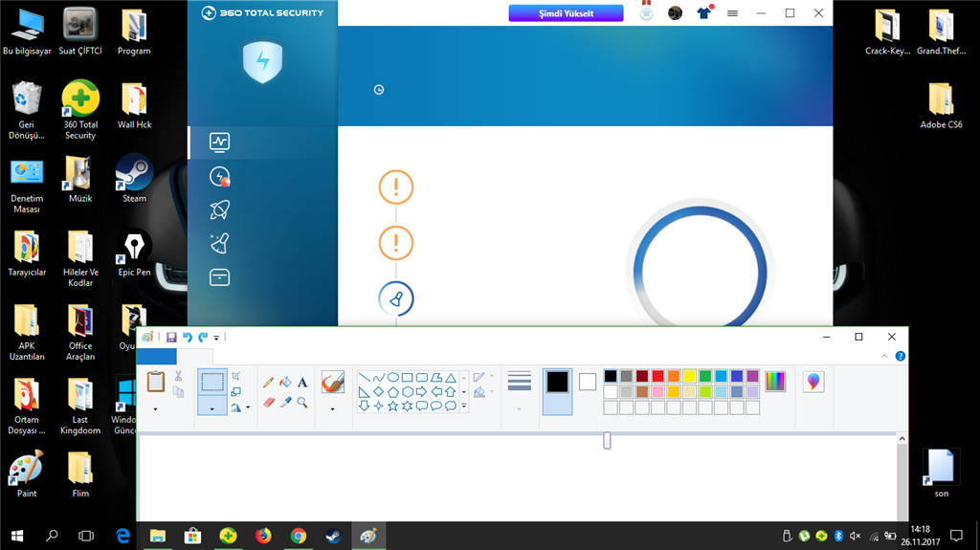The width and height of the screenshot is (980, 550).
Task: Select the Adobe CS6 desktop folder
Action: (942, 105)
